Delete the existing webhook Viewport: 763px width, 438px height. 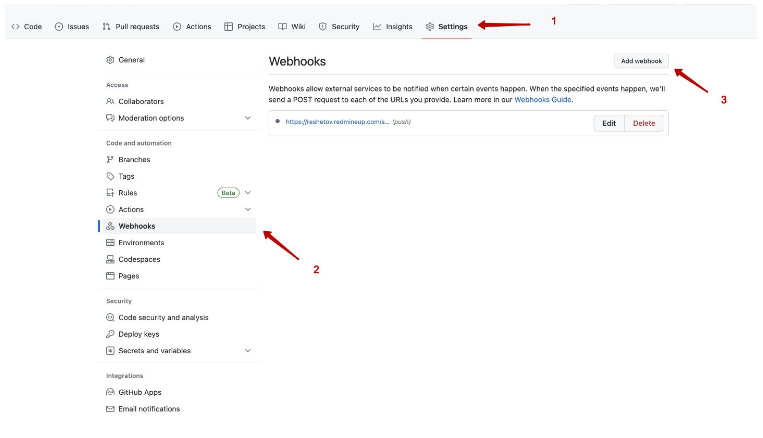click(x=644, y=123)
